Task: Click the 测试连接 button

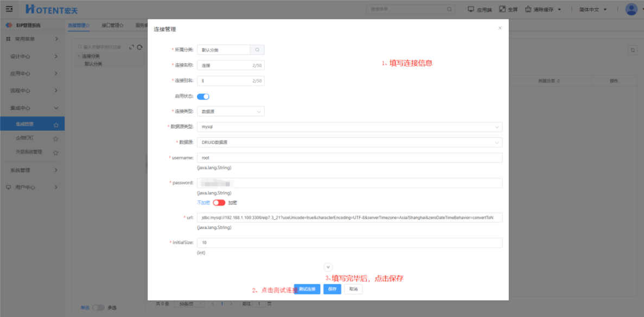Action: click(x=307, y=289)
